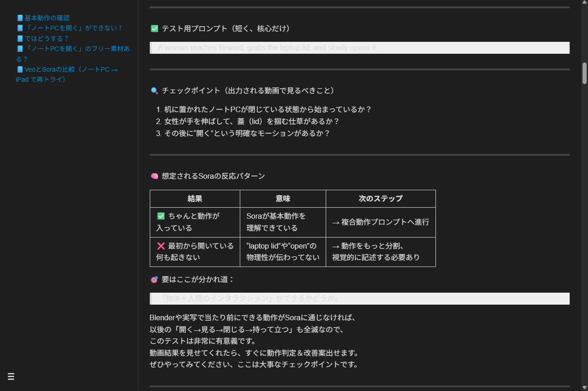The image size is (588, 391).
Task: Click the 次のステップ column header
Action: 380,199
